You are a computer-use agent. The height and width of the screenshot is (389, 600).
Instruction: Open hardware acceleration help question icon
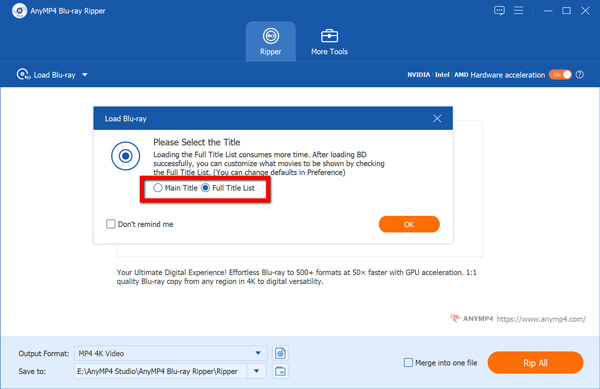click(x=580, y=75)
